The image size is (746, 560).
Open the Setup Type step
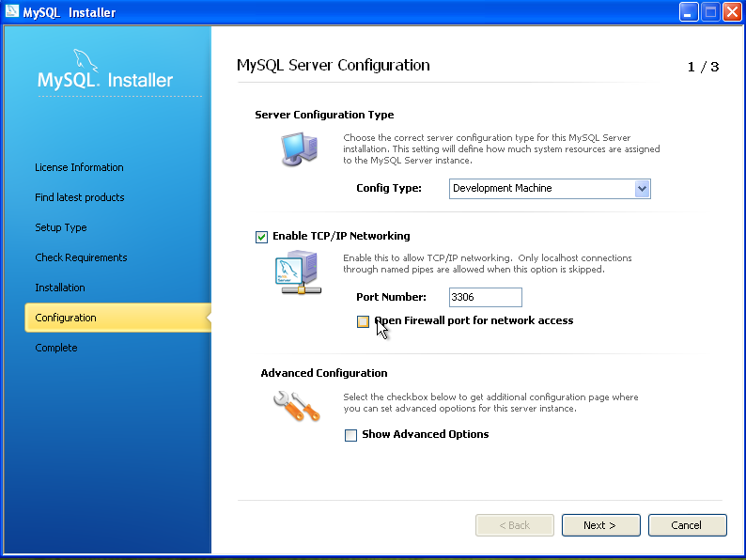coord(61,227)
